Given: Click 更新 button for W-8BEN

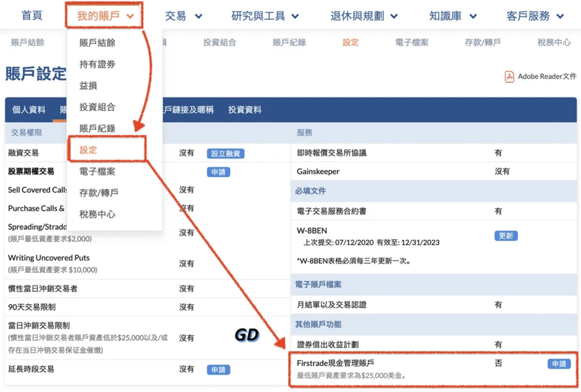Looking at the screenshot, I should coord(506,236).
